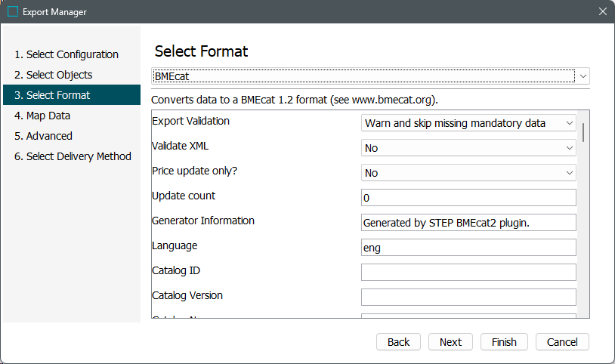Expand the Validate XML dropdown
The width and height of the screenshot is (615, 364).
(x=468, y=148)
